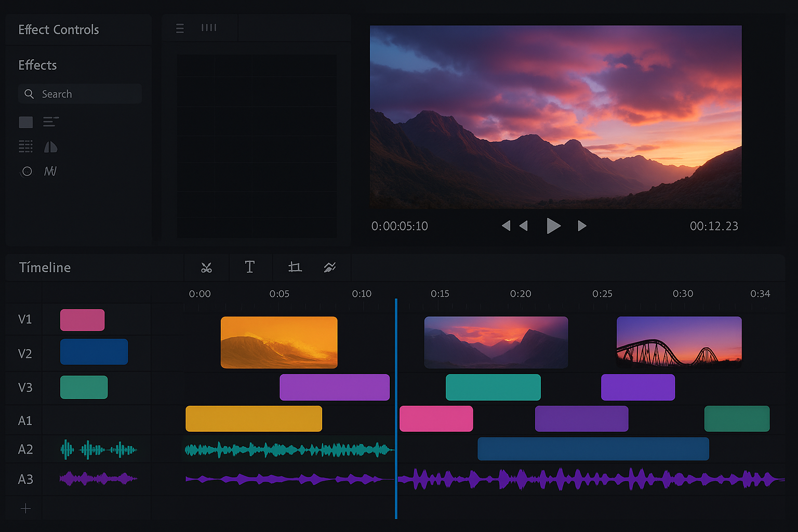Select the scissors cut tool
This screenshot has height=532, width=798.
coord(206,268)
